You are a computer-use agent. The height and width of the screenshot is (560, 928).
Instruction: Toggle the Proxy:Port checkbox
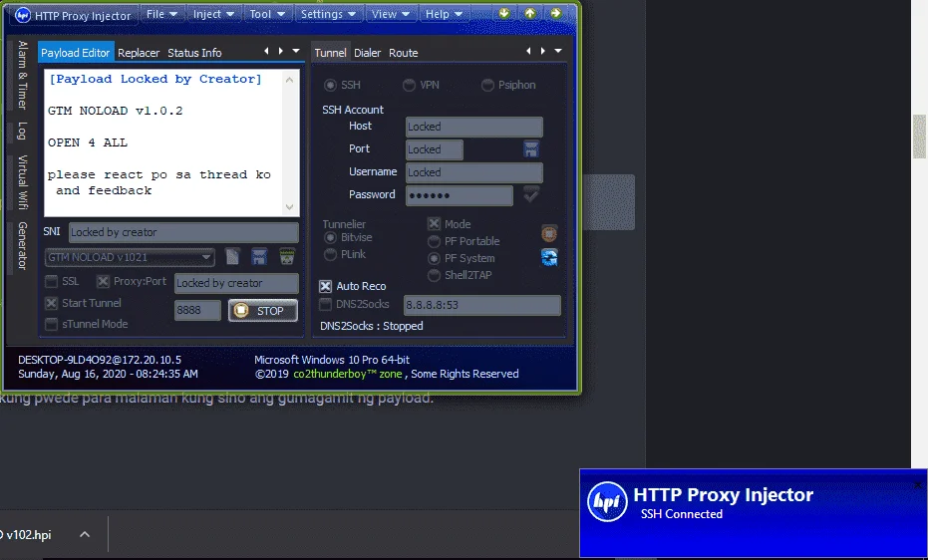tap(103, 281)
